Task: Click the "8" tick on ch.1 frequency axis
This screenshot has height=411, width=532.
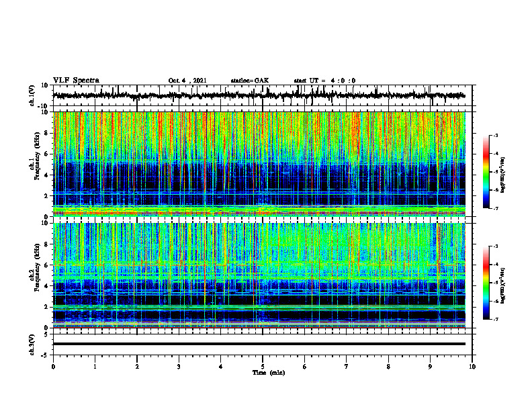Action: coord(47,133)
